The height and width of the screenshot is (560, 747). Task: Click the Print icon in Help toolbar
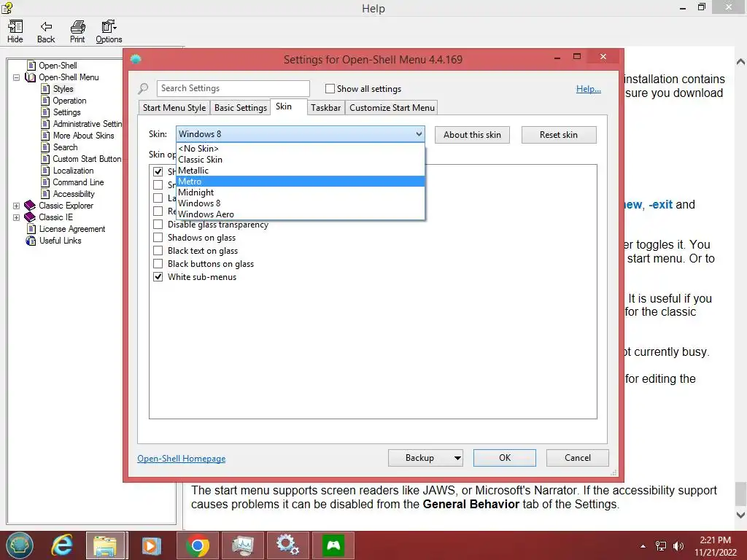[77, 27]
